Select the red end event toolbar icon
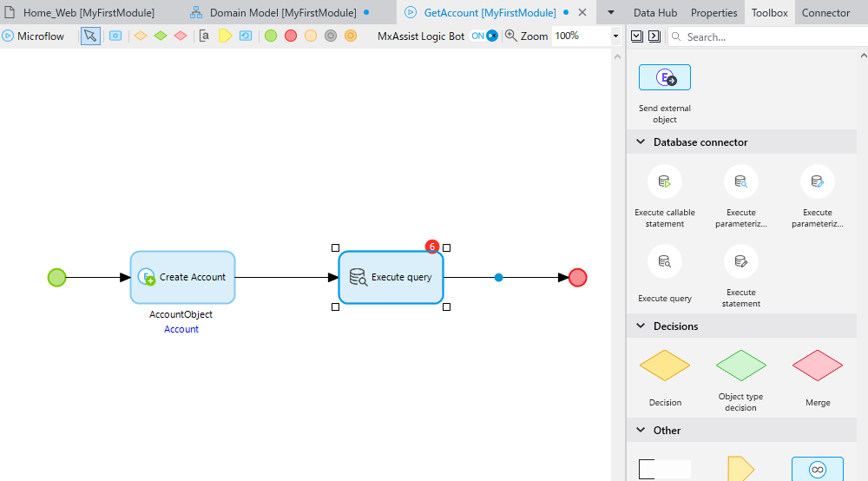Screen dimensions: 868x481 tap(291, 36)
